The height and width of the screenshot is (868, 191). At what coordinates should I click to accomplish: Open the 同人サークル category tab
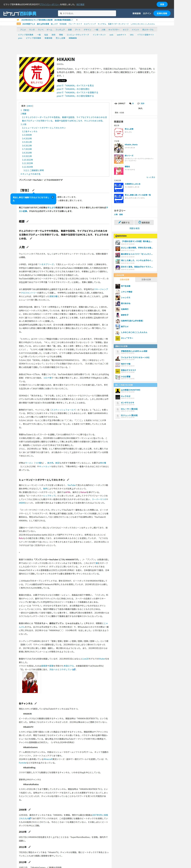[x=148, y=30]
